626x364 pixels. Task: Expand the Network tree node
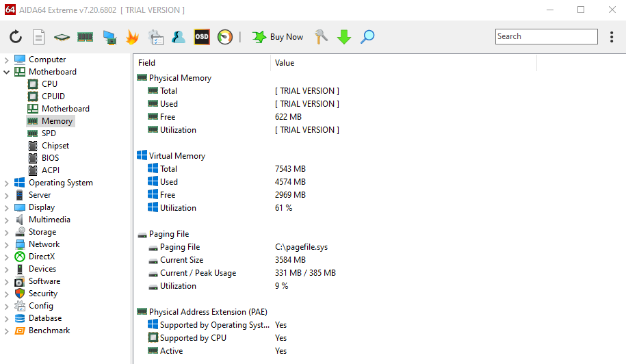pyautogui.click(x=6, y=245)
